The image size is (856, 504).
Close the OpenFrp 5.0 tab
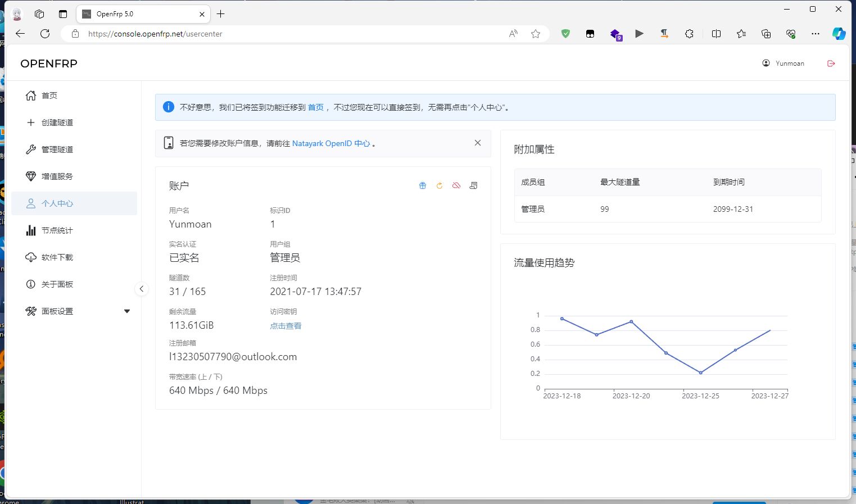point(202,14)
